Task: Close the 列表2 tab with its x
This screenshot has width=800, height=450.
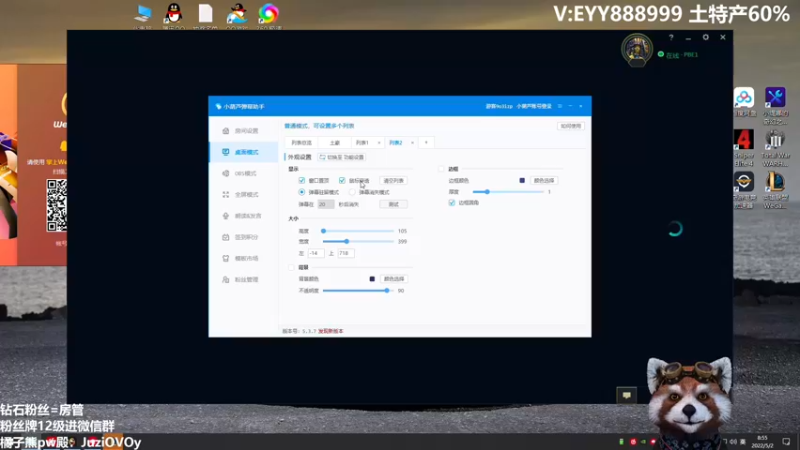Action: click(x=412, y=143)
